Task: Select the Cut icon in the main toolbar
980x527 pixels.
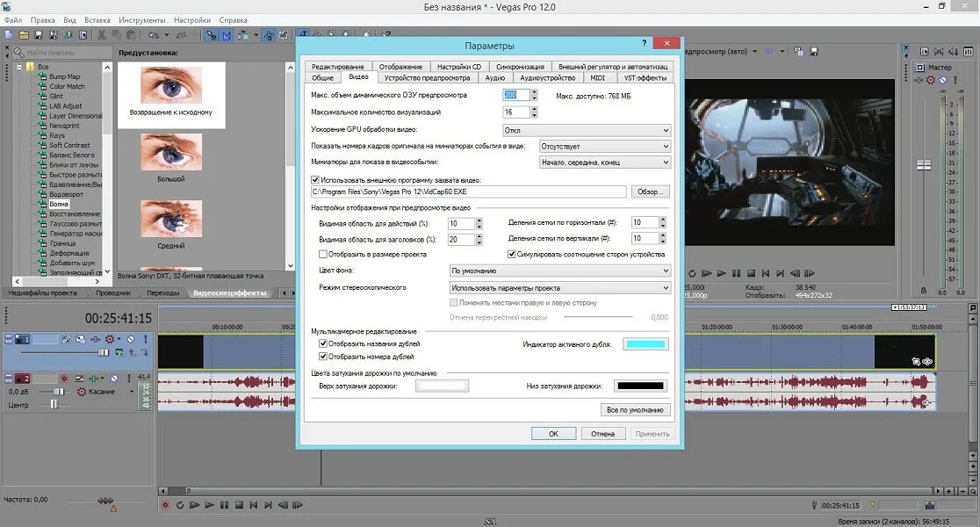Action: tap(102, 34)
